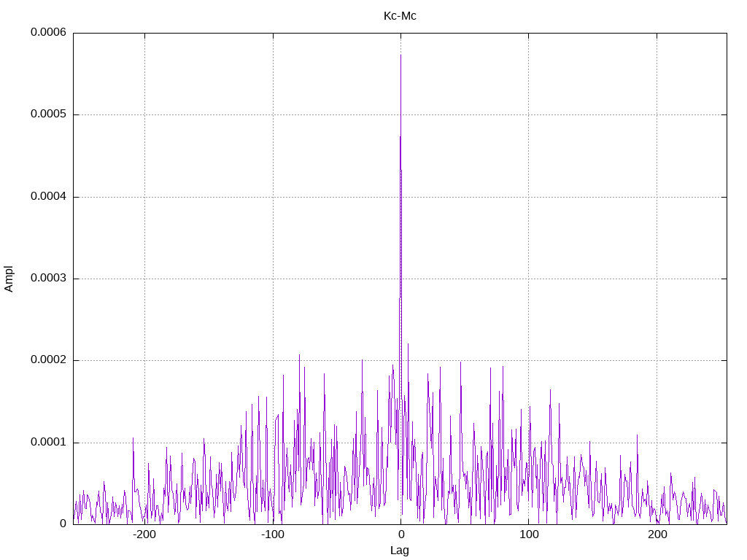
Task: Click x-axis tick label 100
Action: click(x=529, y=534)
